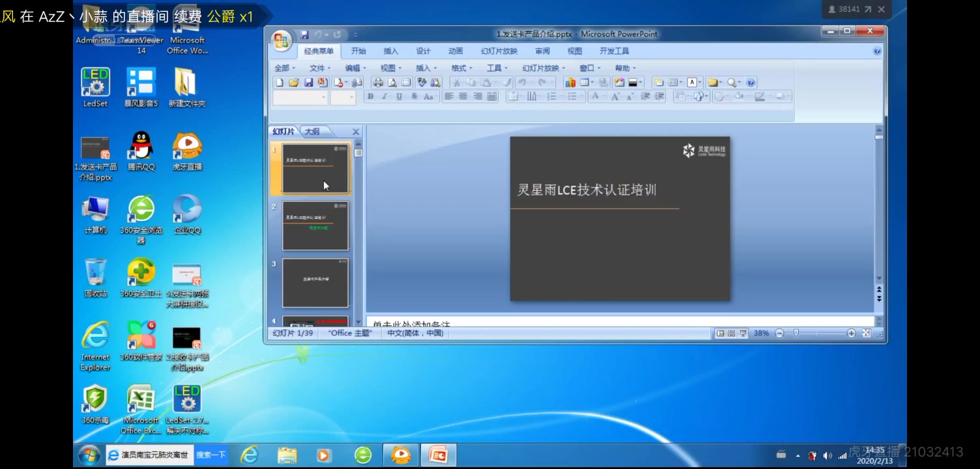Align text left in formatting toolbar
This screenshot has width=980, height=469.
pos(449,96)
